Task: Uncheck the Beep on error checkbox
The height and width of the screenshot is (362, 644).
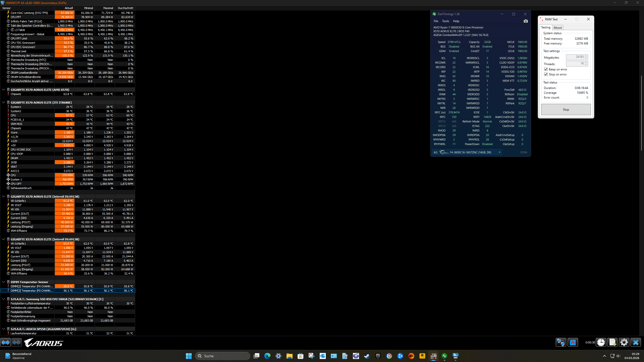Action: click(546, 69)
